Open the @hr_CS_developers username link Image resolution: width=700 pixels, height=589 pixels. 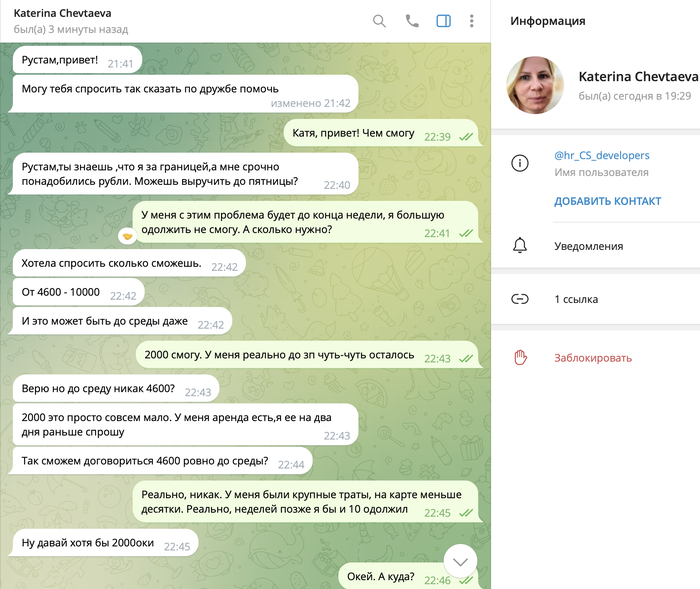click(601, 155)
